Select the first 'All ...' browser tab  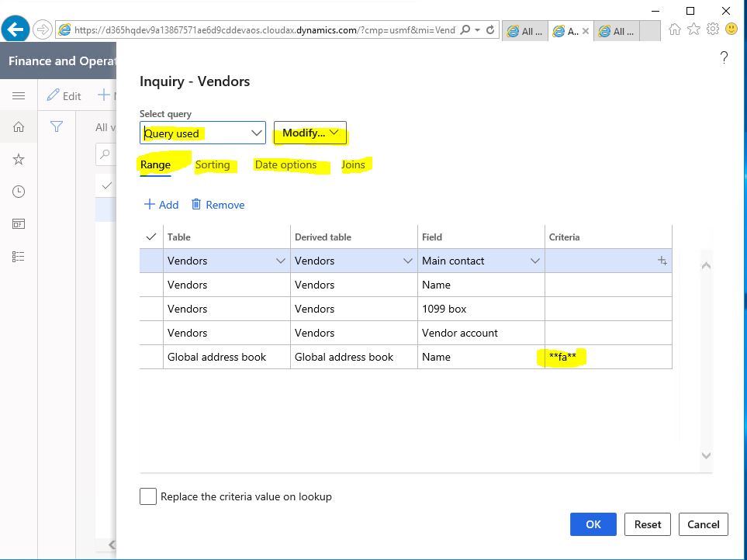(x=524, y=31)
